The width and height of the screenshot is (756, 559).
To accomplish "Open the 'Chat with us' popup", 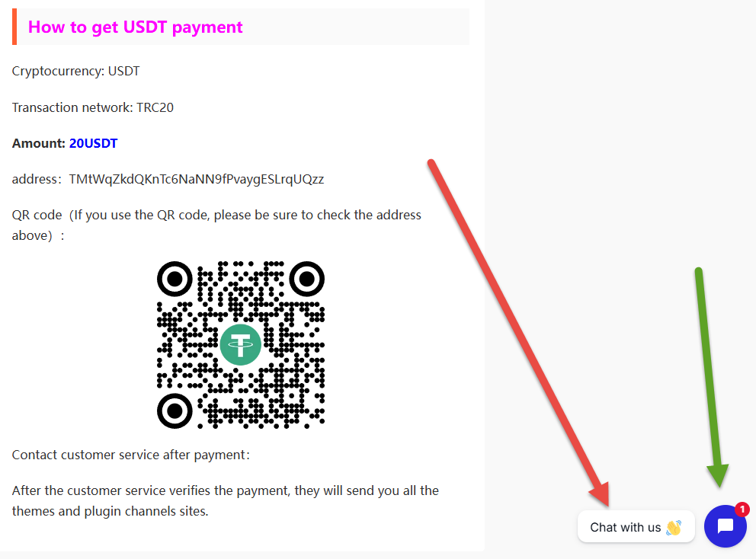I will click(636, 527).
